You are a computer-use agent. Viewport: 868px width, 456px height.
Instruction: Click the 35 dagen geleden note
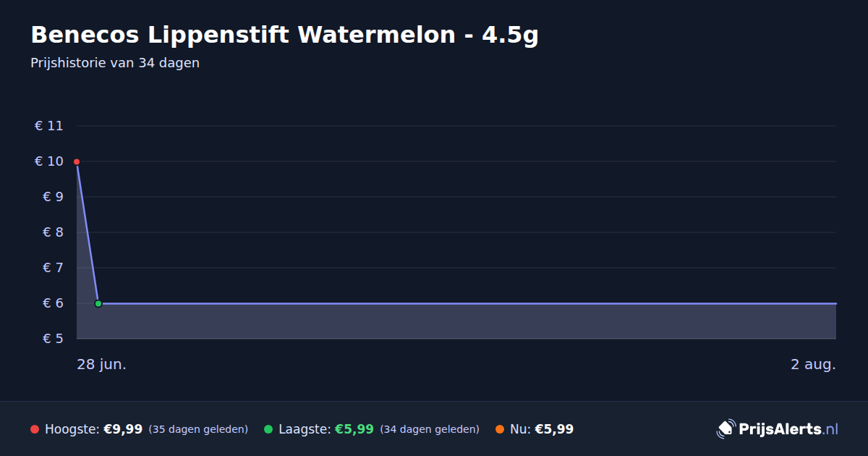coord(198,429)
